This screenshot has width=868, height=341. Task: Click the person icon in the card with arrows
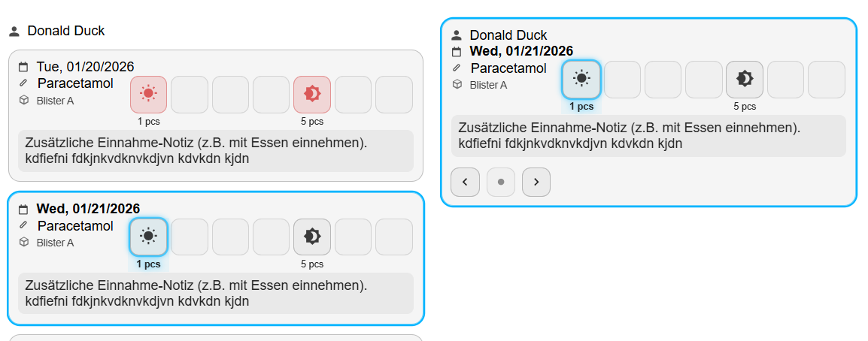[456, 35]
